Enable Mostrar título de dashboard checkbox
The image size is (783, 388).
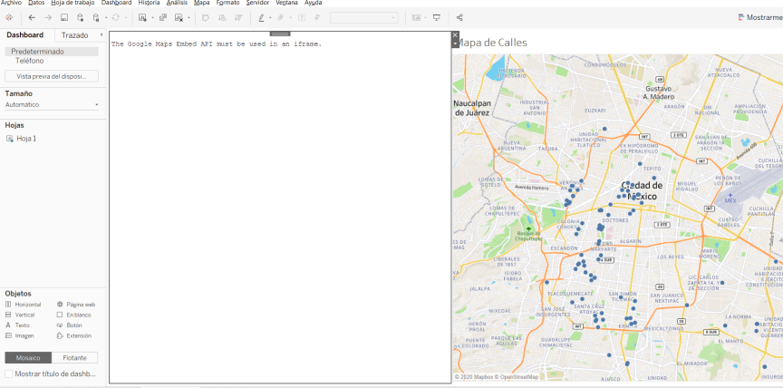click(x=8, y=374)
